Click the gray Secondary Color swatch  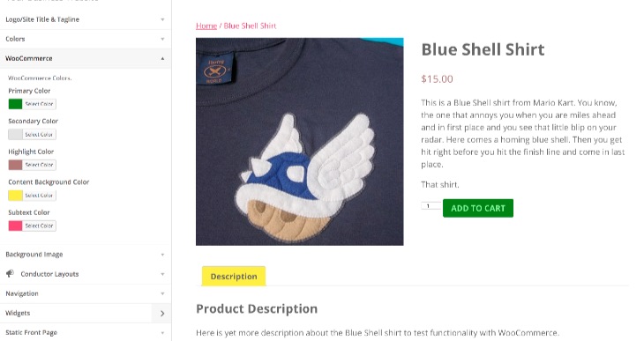(x=15, y=134)
